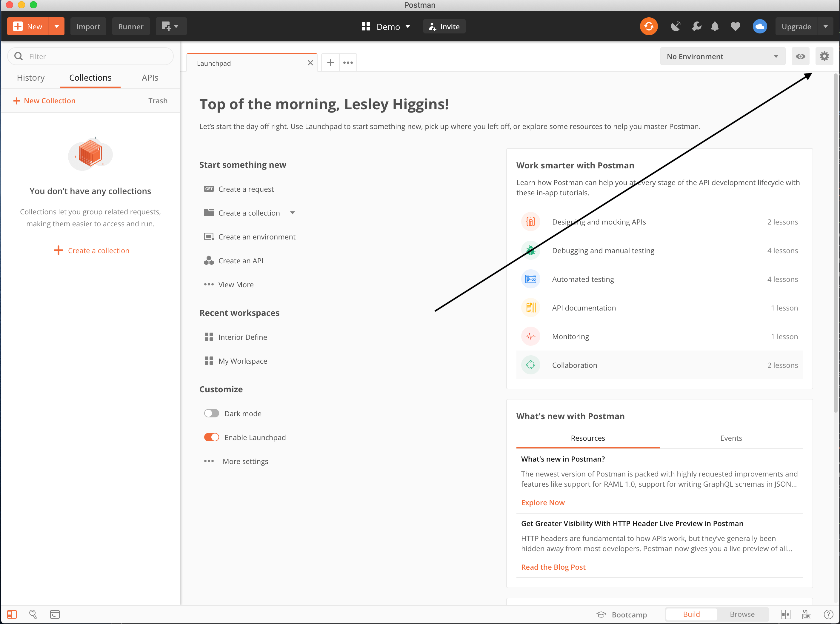Toggle the two-pane view icon

[785, 614]
